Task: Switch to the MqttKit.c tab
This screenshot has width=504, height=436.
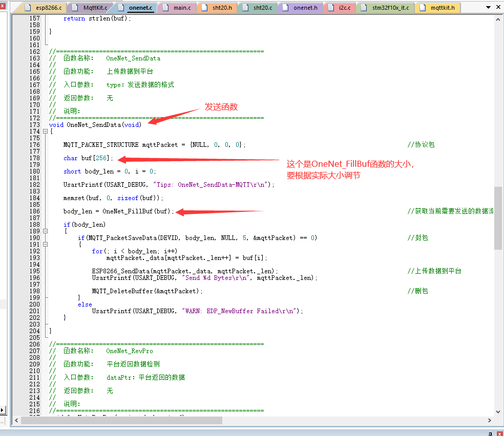Action: click(95, 7)
